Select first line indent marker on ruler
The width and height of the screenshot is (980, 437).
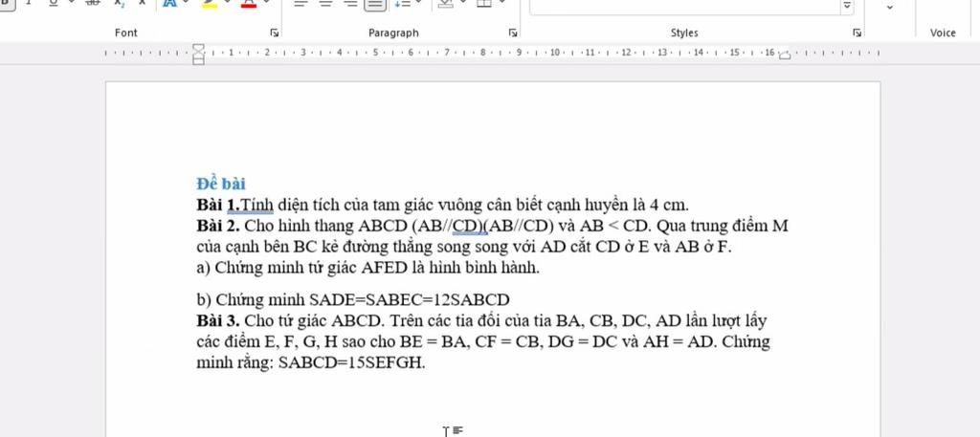[199, 48]
